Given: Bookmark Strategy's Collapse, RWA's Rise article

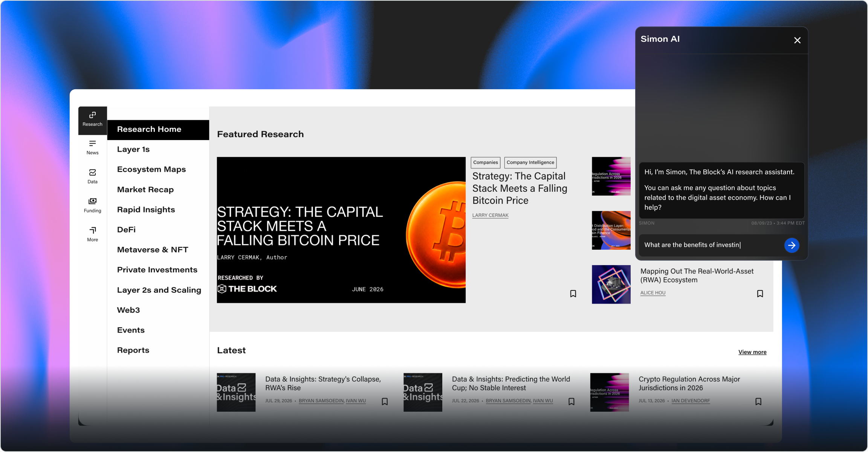Looking at the screenshot, I should pos(385,402).
